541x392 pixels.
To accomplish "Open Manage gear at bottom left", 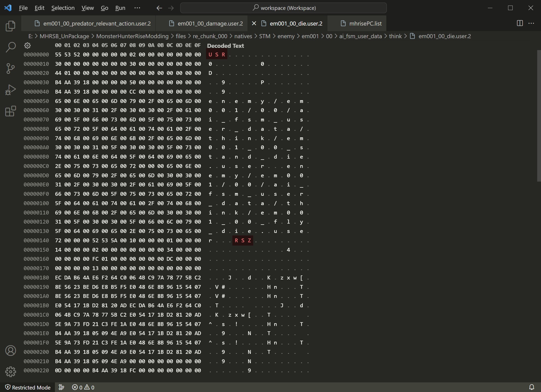I will [x=10, y=372].
